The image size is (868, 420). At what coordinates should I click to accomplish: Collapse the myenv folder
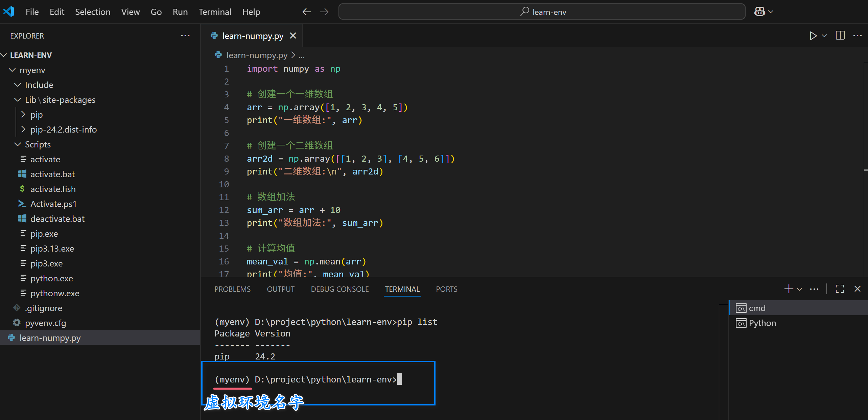coord(100,70)
